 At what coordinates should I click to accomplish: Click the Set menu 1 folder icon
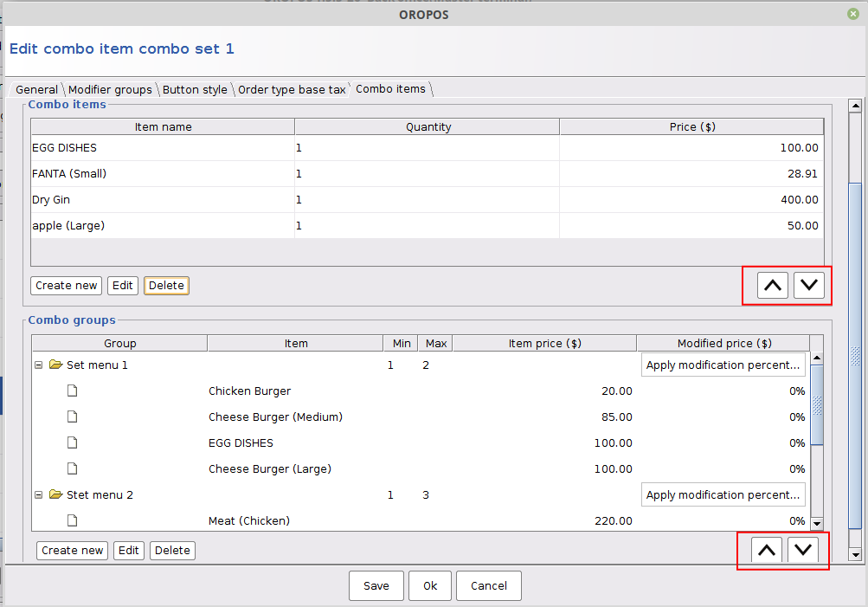[x=55, y=365]
